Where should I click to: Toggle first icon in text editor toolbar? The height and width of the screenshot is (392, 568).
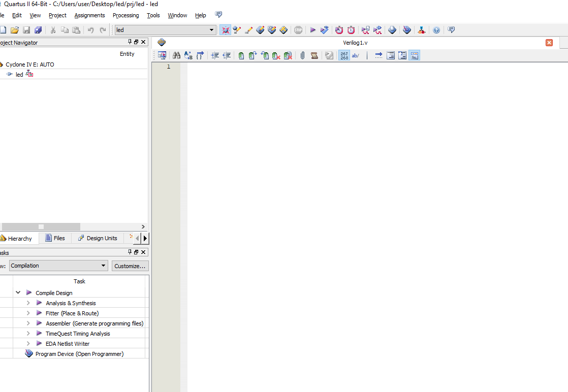pyautogui.click(x=162, y=55)
